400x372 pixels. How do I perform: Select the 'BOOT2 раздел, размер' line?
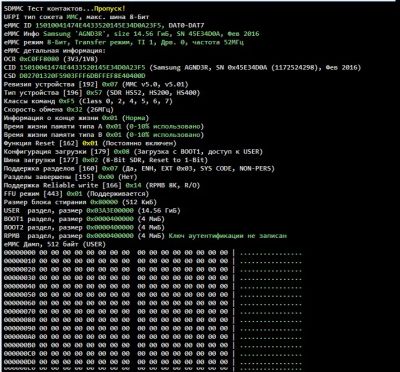[x=84, y=227]
